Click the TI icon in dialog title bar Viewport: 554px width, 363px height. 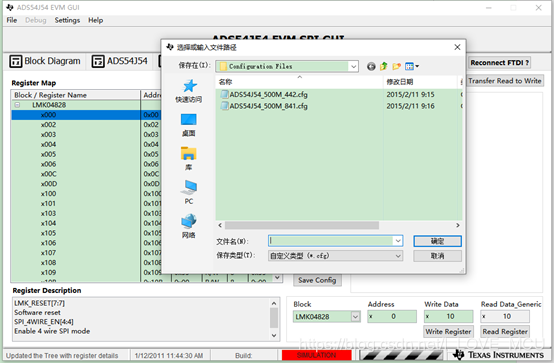tap(170, 47)
